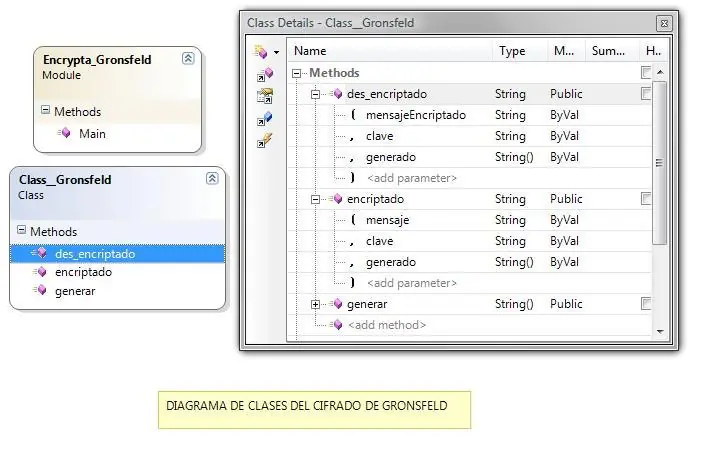Collapse the Class_Gronsfeld shape chevron
Viewport: 707px width, 449px height.
[212, 178]
